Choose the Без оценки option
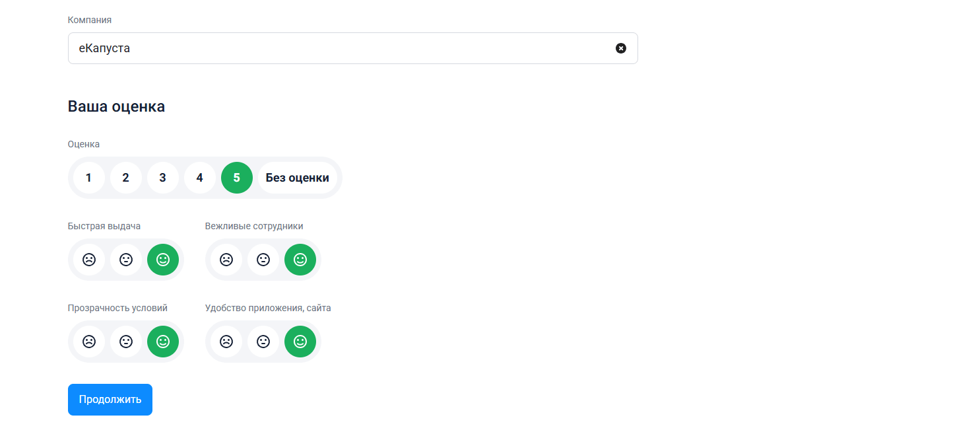The image size is (980, 438). tap(297, 178)
